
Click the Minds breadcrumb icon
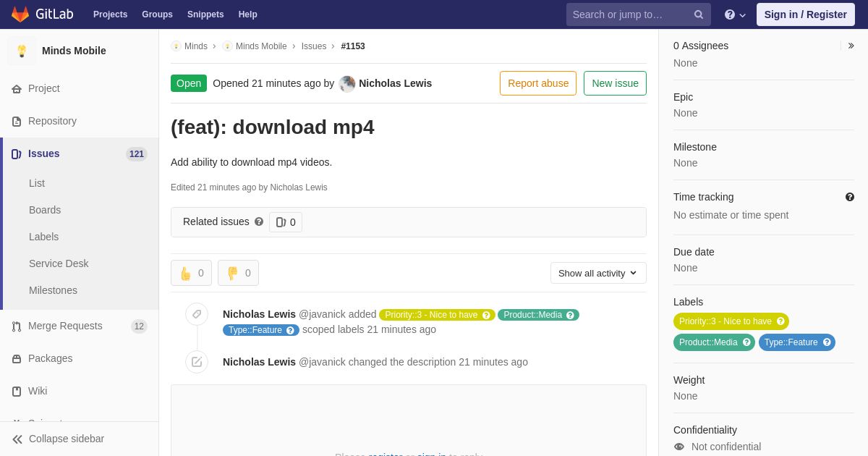(x=176, y=46)
